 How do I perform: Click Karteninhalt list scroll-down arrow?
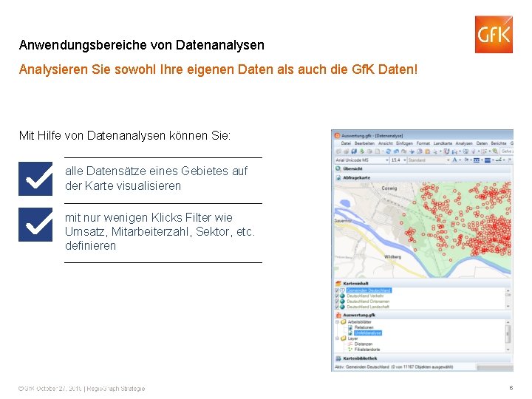point(508,307)
